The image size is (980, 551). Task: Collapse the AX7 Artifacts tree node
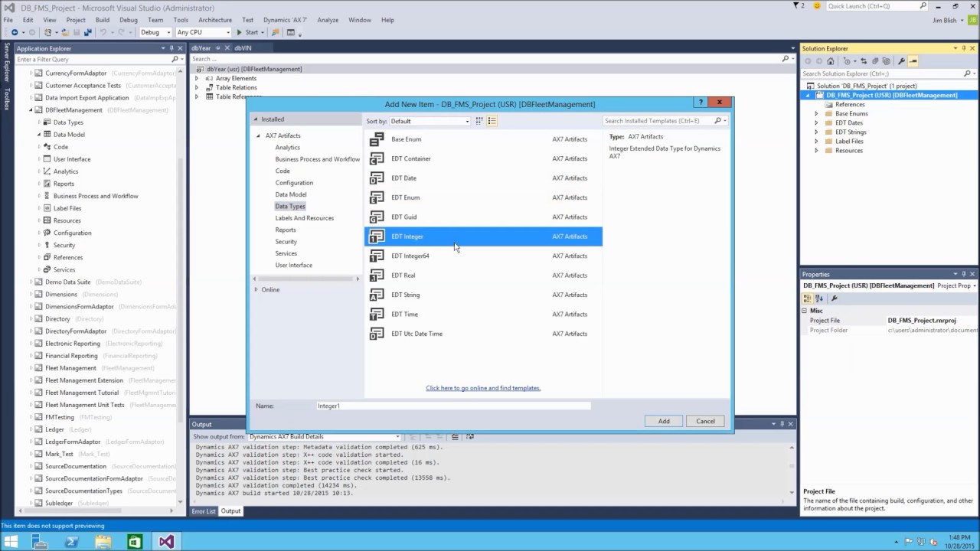[x=258, y=135]
